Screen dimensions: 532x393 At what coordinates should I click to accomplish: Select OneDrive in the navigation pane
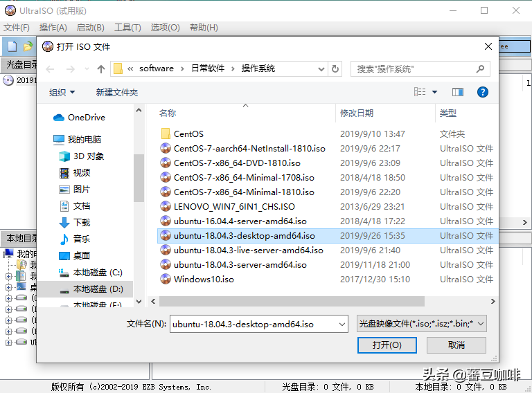pyautogui.click(x=80, y=118)
